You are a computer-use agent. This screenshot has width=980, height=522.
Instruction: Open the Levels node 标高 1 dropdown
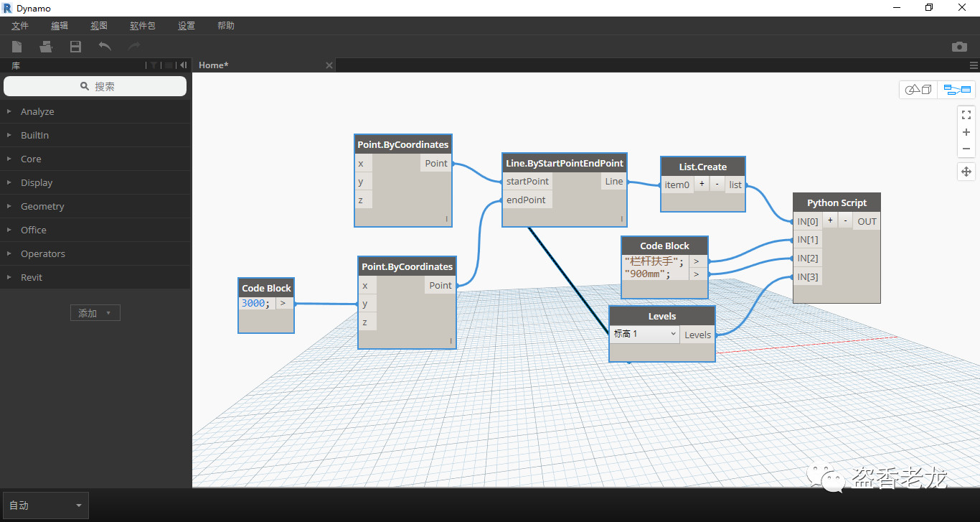644,334
